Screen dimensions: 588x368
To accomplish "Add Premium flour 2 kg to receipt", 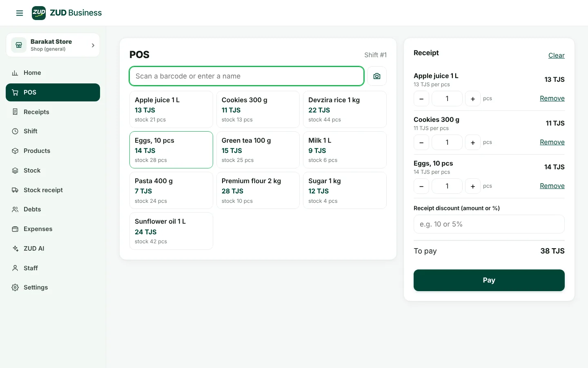I will pos(258,191).
